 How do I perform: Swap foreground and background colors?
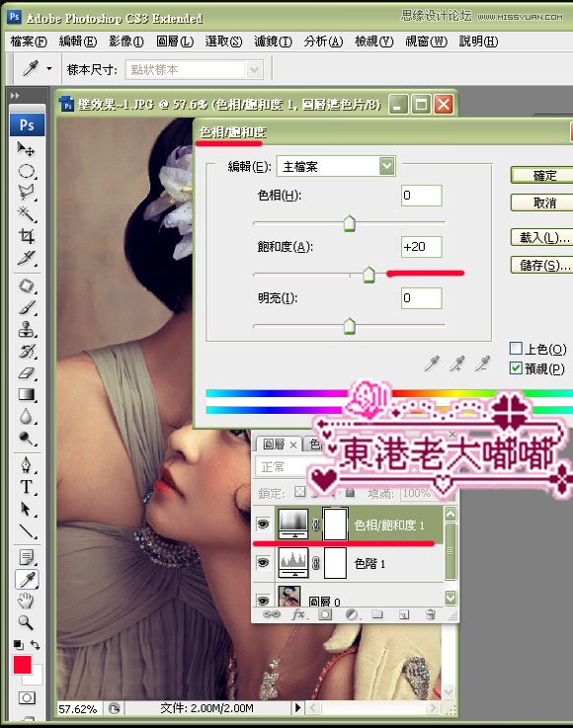36,644
